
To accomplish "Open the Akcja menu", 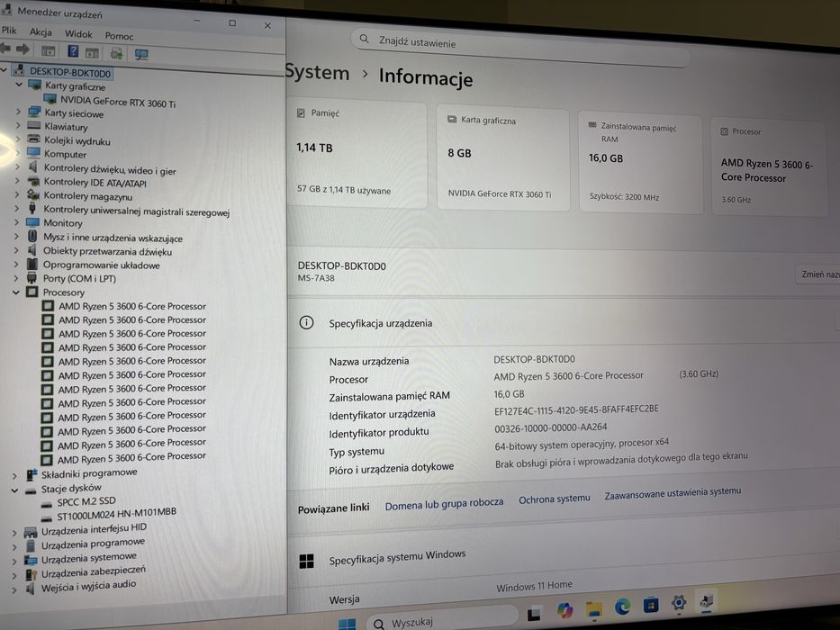I will [41, 32].
